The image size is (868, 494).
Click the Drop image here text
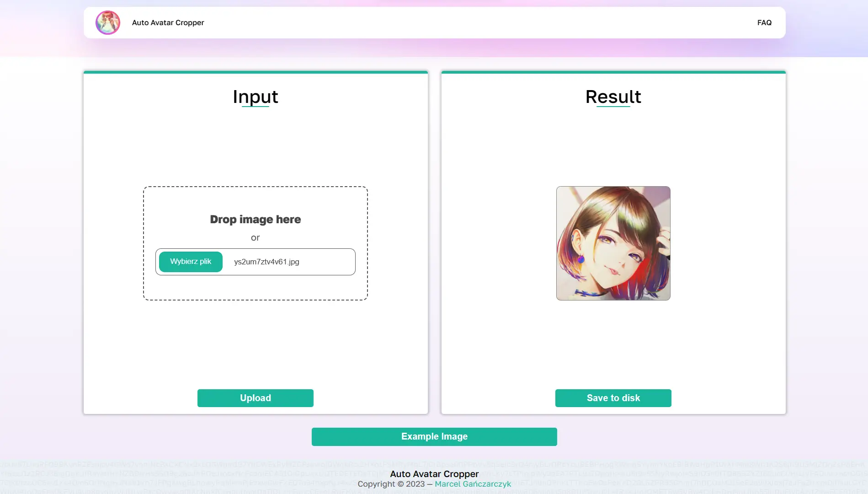255,220
